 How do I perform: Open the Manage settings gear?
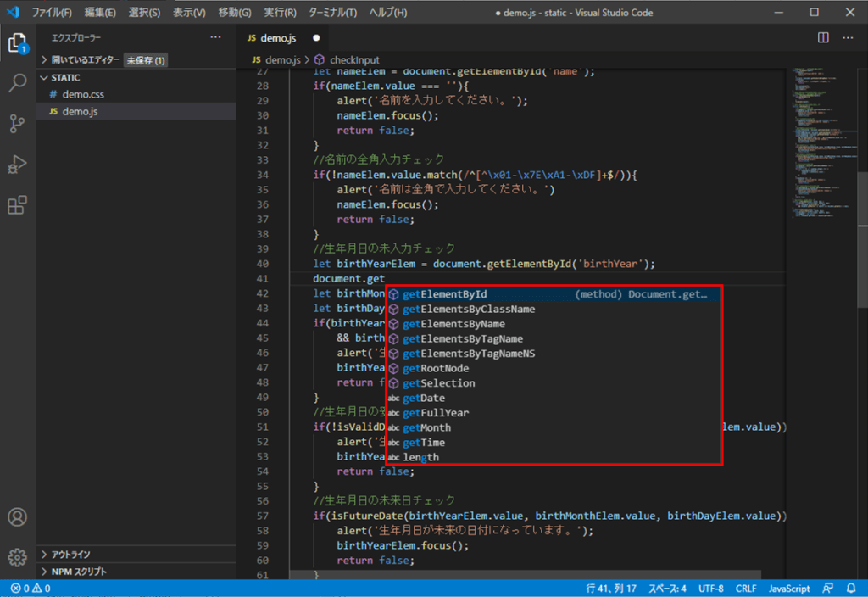(17, 557)
